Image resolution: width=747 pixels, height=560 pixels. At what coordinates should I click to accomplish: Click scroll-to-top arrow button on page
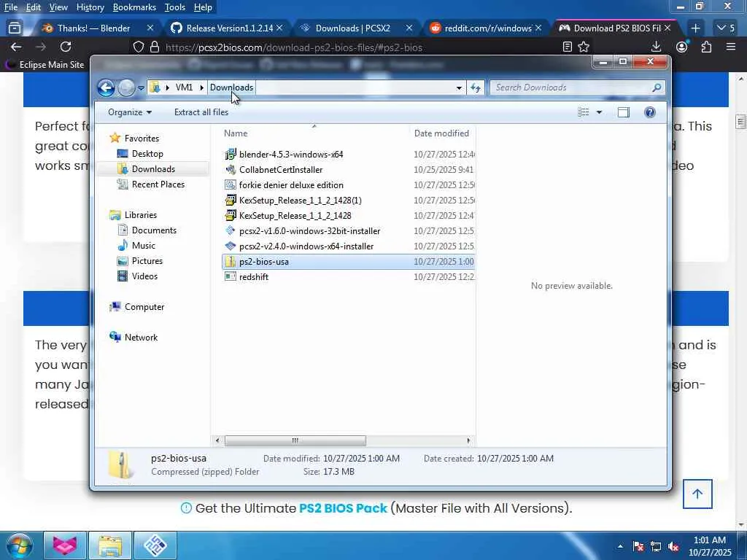[697, 494]
